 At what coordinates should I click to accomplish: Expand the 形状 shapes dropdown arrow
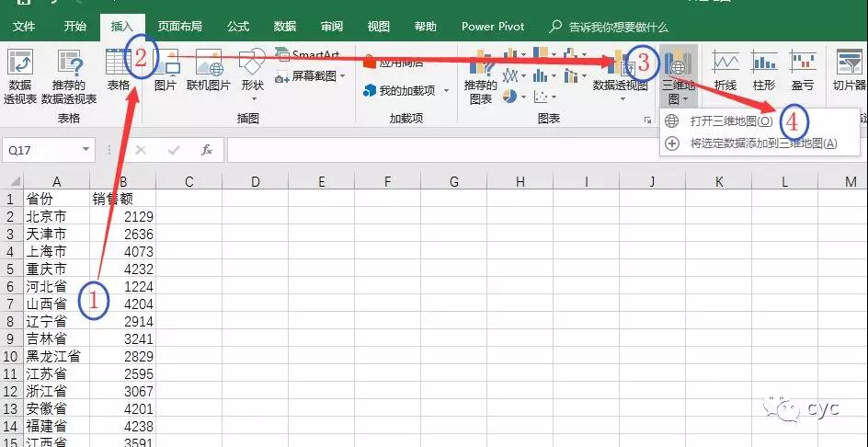(255, 99)
